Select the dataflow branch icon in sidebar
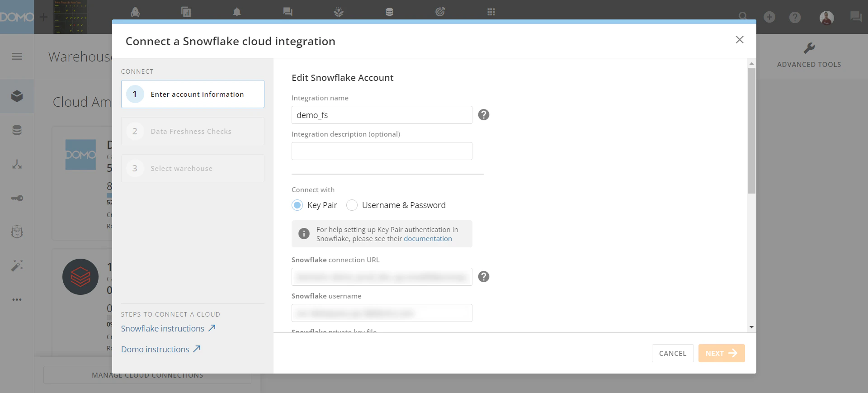The image size is (868, 393). click(17, 164)
